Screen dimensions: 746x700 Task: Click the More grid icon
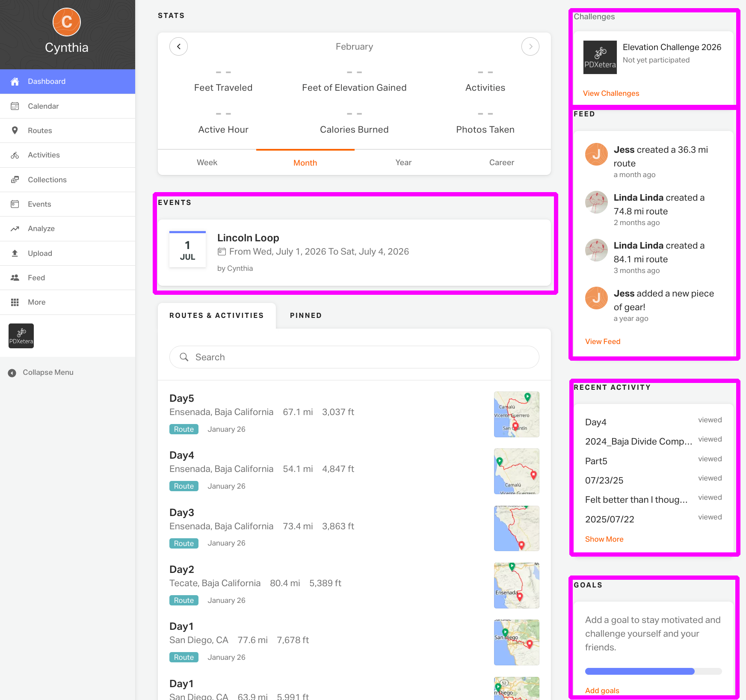pyautogui.click(x=15, y=302)
